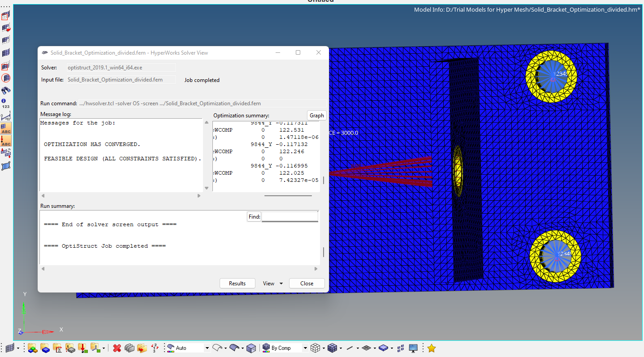Click the Graph button for optimization summary
644x357 pixels.
click(x=316, y=115)
